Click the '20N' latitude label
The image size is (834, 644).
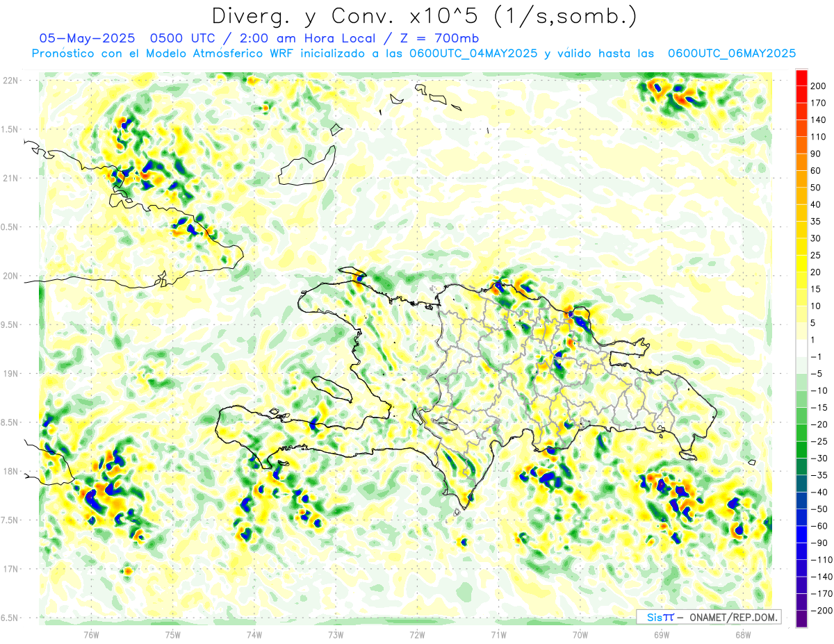(10, 276)
